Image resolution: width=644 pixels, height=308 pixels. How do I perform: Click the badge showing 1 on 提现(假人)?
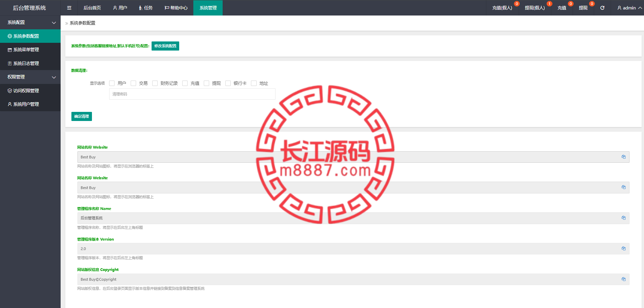click(549, 4)
